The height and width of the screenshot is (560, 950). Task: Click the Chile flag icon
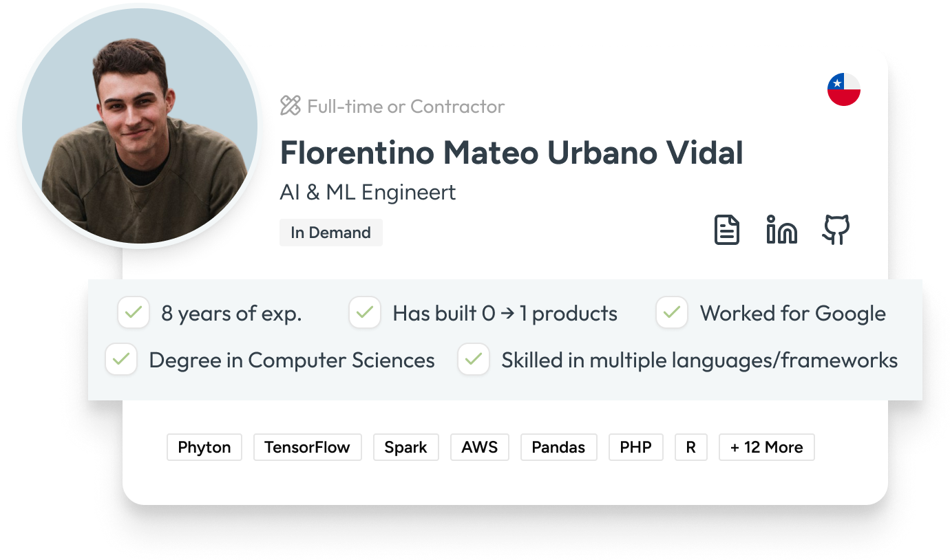pyautogui.click(x=843, y=89)
